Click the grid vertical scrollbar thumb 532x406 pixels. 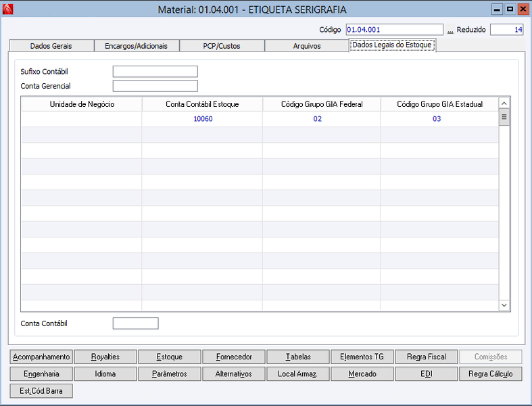(504, 117)
